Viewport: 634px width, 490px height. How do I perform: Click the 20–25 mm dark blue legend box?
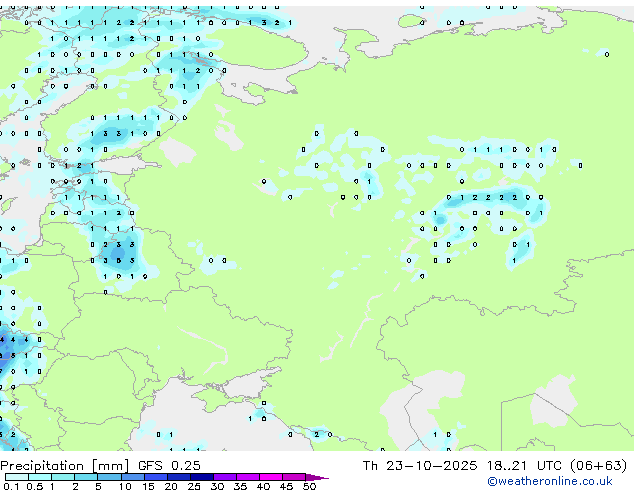(x=179, y=477)
